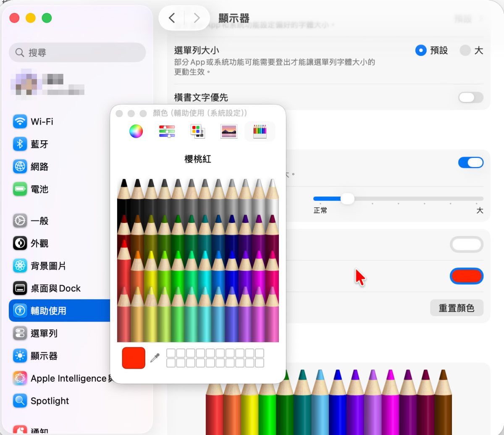Viewport: 504px width, 435px height.
Task: Select 預設 menu bar size radio
Action: point(421,51)
